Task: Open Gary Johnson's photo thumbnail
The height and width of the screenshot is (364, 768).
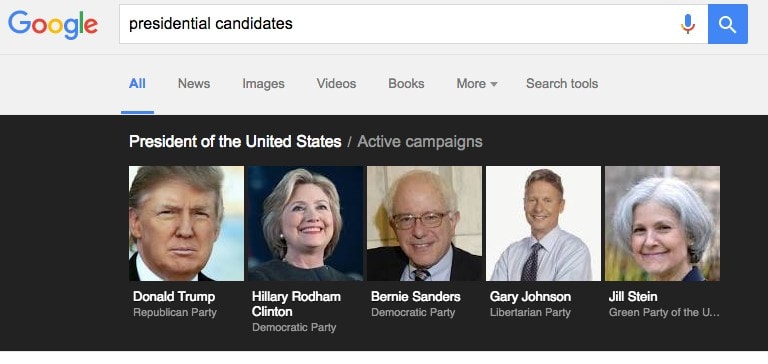Action: click(543, 223)
